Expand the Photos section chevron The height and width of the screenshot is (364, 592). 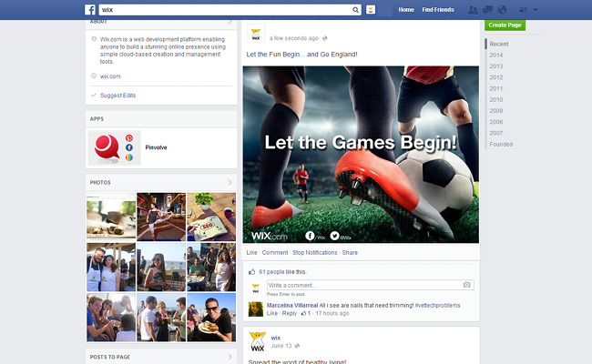(x=230, y=183)
